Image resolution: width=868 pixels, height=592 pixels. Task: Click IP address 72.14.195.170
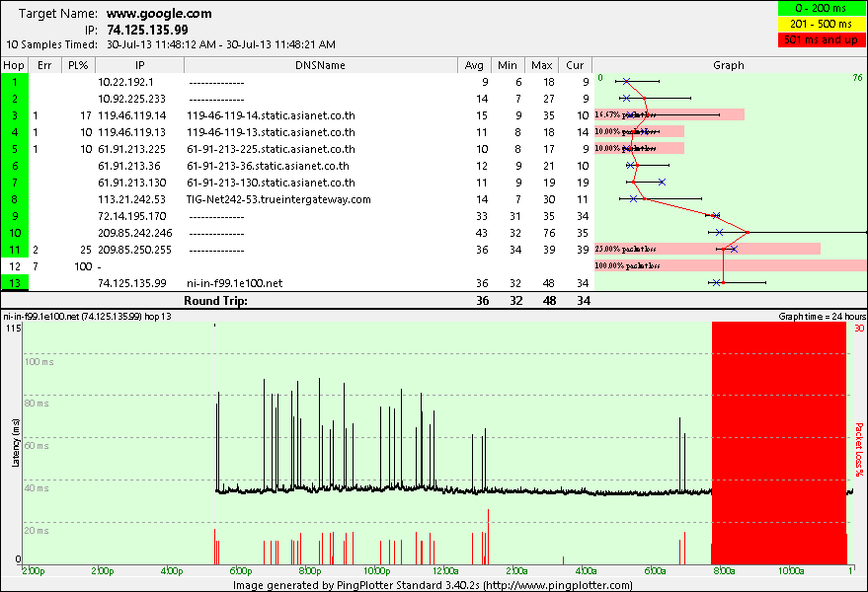pyautogui.click(x=131, y=216)
